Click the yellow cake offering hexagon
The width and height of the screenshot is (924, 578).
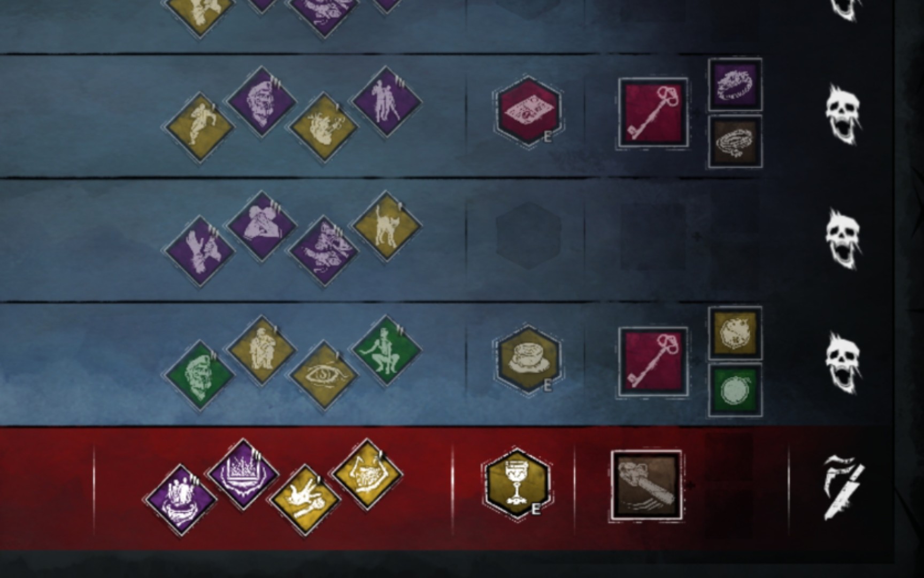tap(528, 360)
